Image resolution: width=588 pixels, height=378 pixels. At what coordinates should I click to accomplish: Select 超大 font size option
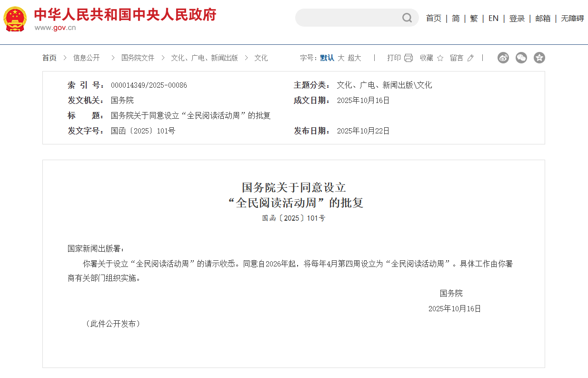pos(356,58)
